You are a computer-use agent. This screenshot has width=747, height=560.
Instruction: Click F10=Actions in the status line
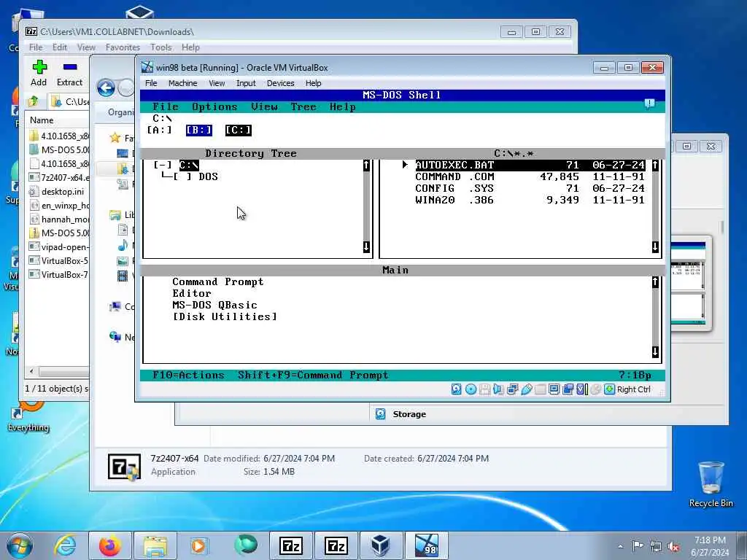189,376
